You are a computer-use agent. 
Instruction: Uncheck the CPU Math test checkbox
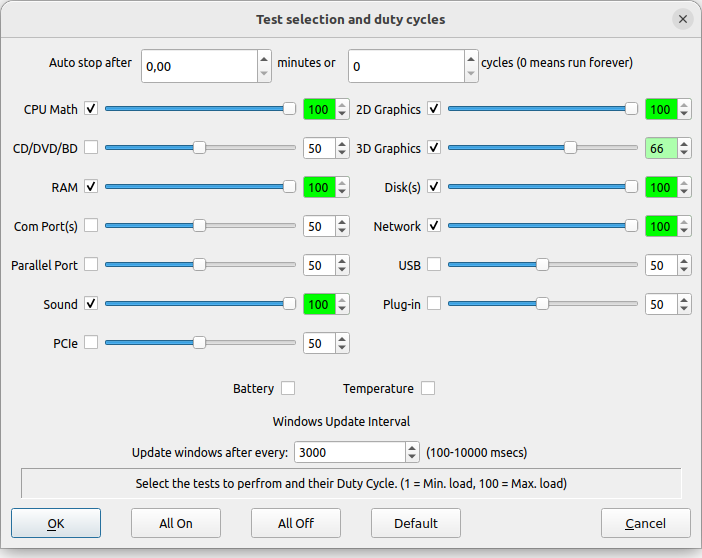(91, 109)
